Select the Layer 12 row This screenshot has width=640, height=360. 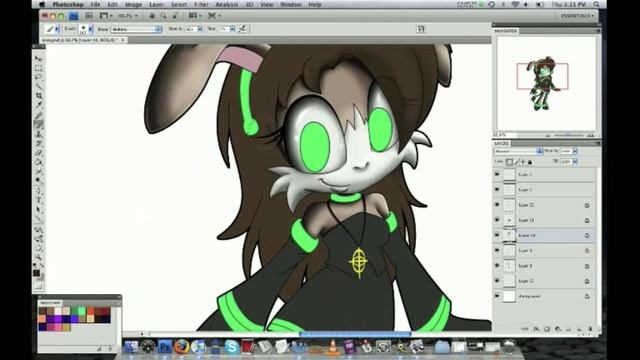coord(544,205)
